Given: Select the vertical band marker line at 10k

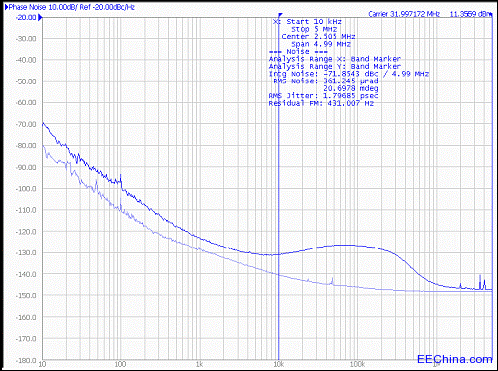Looking at the screenshot, I should click(279, 188).
